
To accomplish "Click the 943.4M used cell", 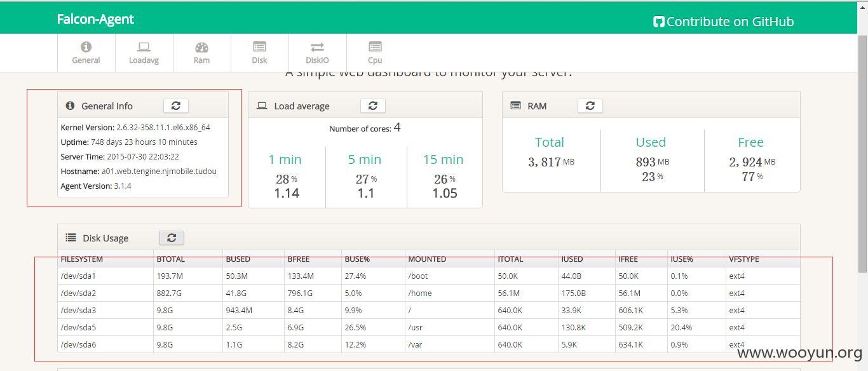I will point(254,310).
